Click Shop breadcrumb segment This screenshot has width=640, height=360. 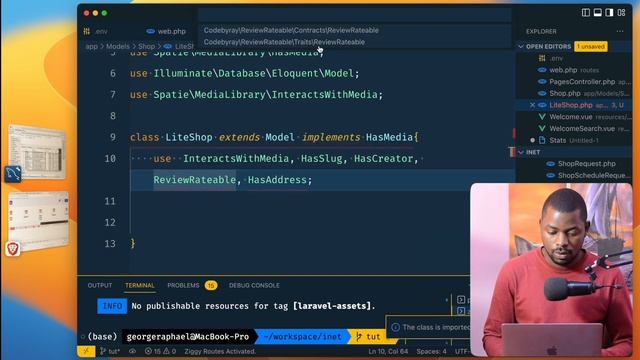[x=146, y=46]
